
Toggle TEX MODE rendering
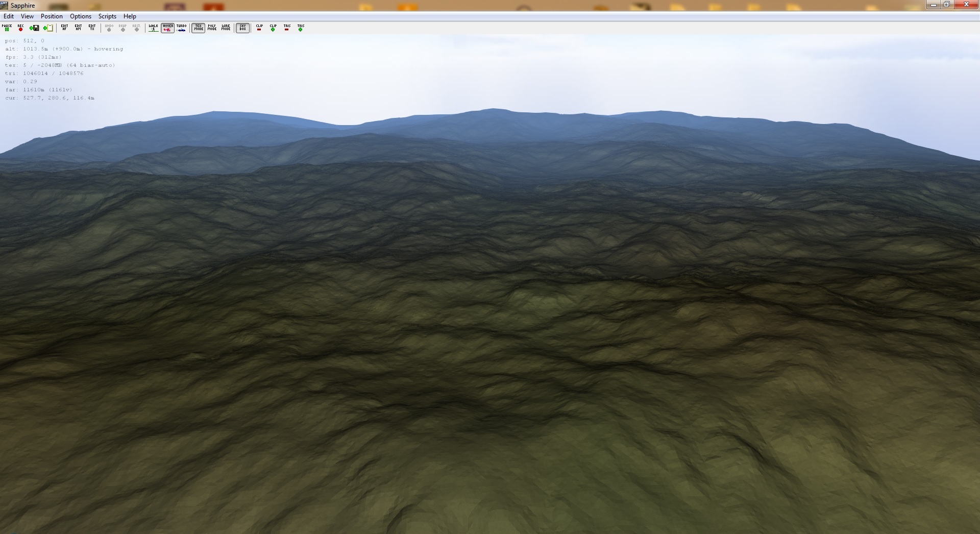198,28
